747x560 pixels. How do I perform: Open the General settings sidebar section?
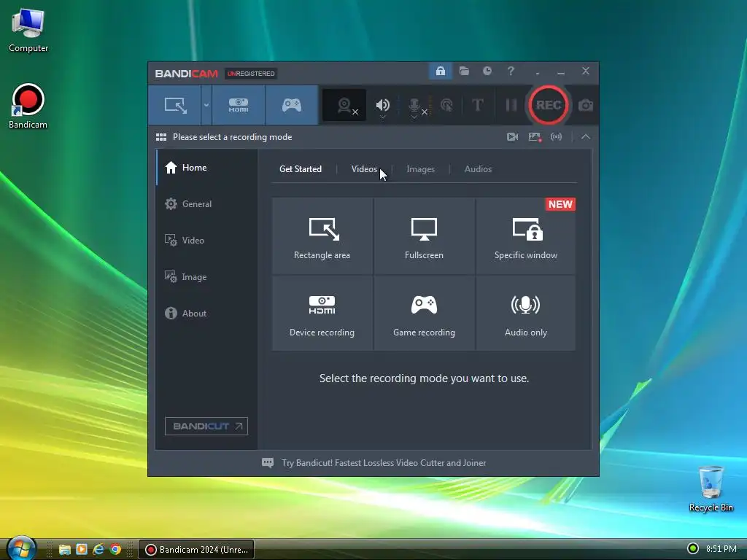(206, 204)
